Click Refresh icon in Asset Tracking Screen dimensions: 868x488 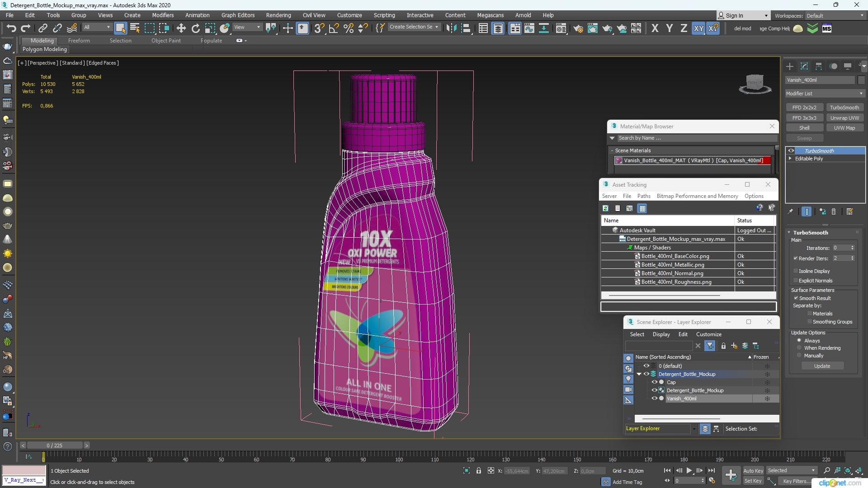coord(605,208)
